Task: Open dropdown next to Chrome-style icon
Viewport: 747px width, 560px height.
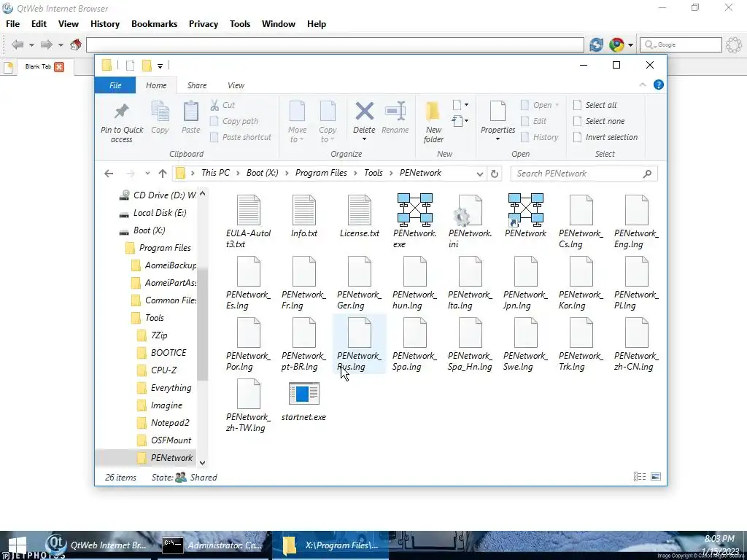Action: click(630, 45)
